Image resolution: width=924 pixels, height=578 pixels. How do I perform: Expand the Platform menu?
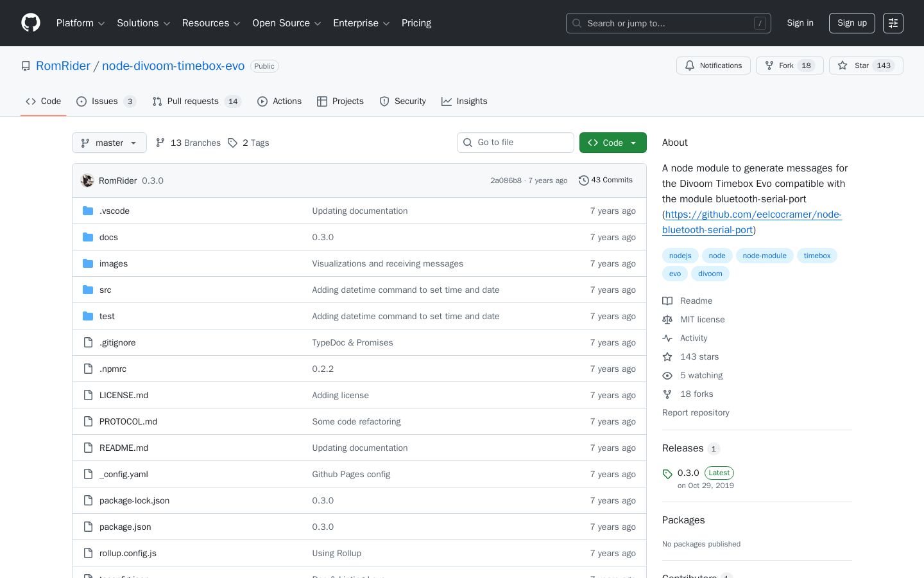(x=80, y=23)
